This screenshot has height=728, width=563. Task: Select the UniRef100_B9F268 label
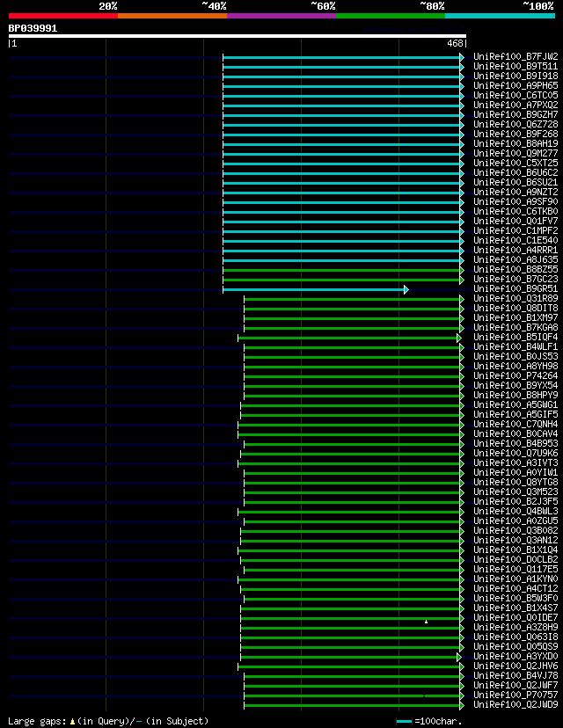tap(515, 135)
